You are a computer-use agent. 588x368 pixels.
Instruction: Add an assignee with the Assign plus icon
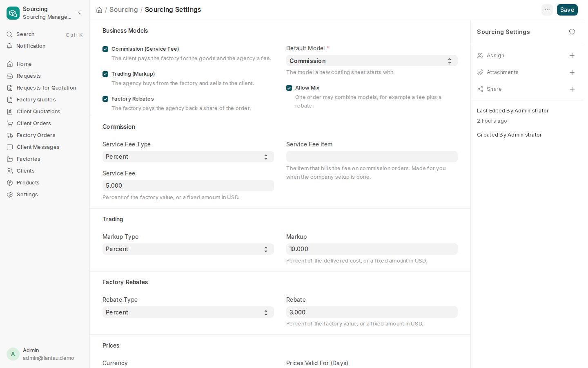[x=572, y=56]
